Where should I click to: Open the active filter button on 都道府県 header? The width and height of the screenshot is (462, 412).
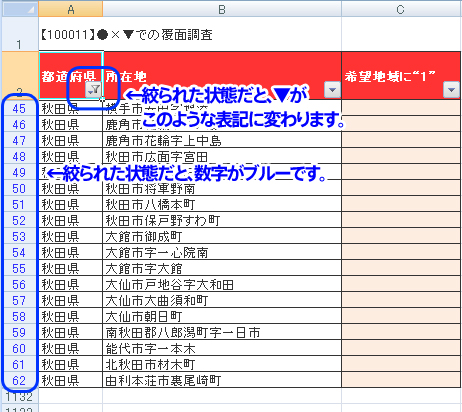coord(94,90)
